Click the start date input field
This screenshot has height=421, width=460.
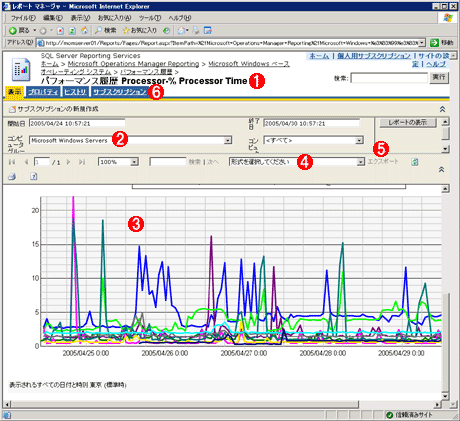(77, 124)
